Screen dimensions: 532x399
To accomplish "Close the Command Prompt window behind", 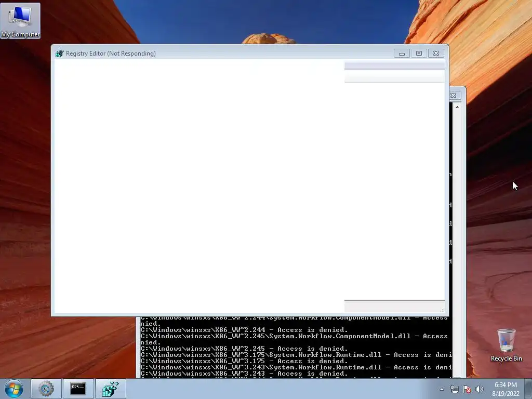I will point(454,96).
